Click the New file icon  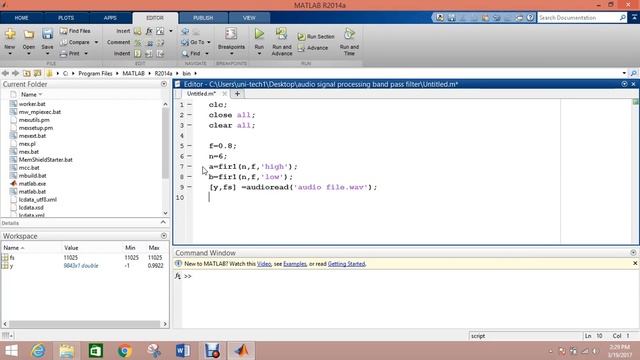pos(10,34)
